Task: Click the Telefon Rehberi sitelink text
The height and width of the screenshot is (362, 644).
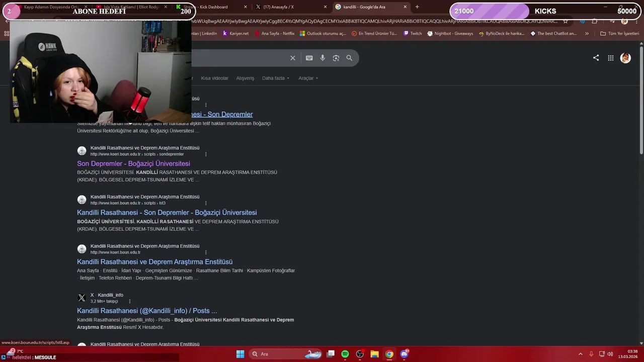Action: (x=115, y=278)
